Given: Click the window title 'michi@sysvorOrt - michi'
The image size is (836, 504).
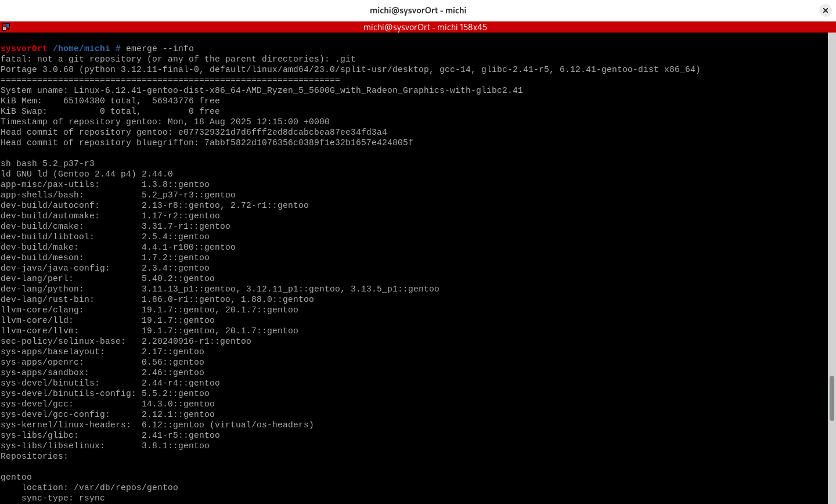Looking at the screenshot, I should point(418,10).
